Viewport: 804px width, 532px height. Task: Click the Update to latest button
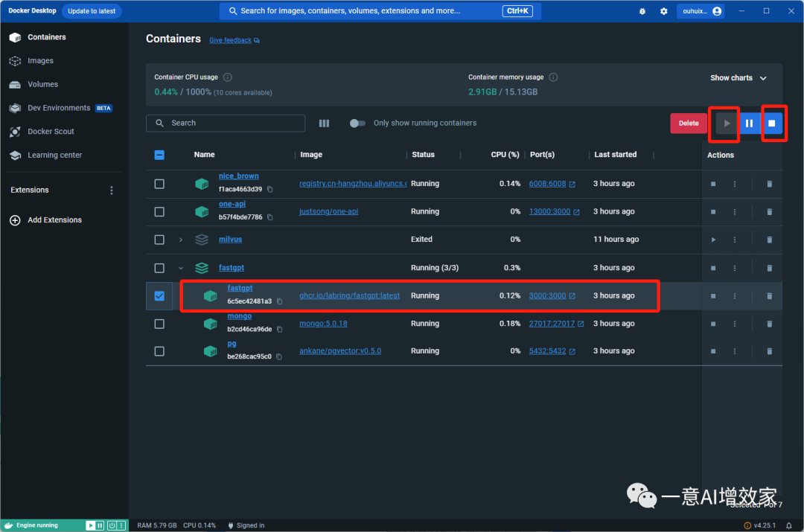tap(92, 10)
